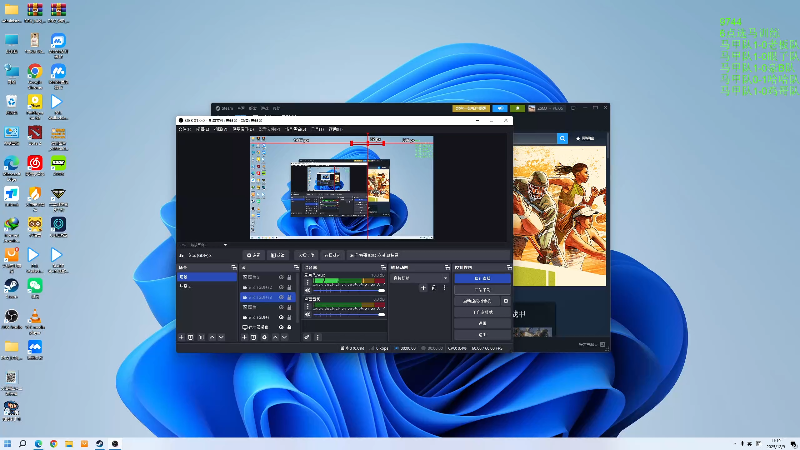Pop out the Scenes dock with its float icon
Screen dimensions: 800x450
pos(234,267)
